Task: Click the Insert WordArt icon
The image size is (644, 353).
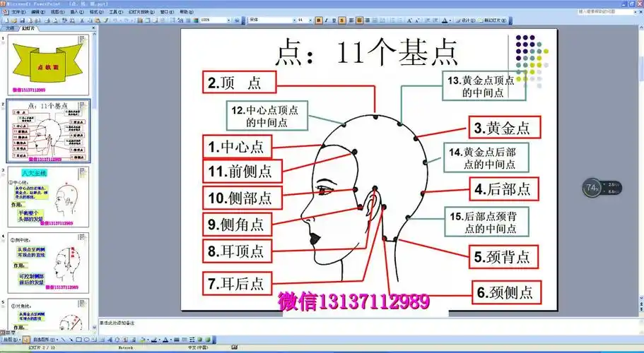Action: point(110,340)
